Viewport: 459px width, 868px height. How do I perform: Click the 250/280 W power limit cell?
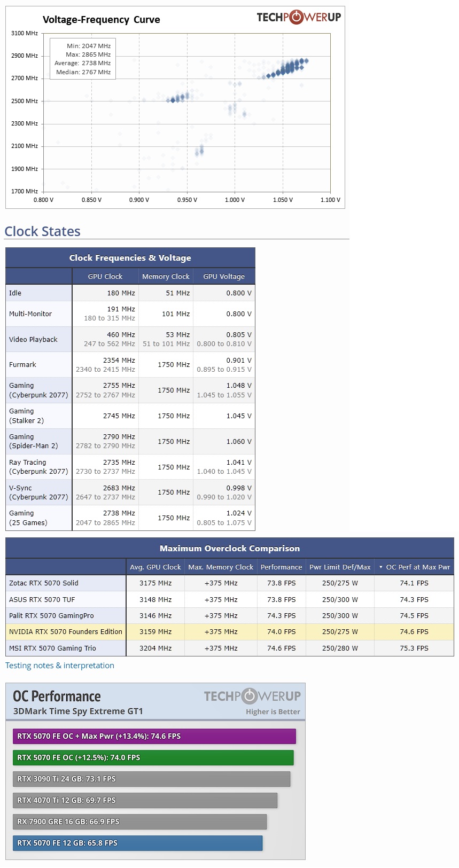click(340, 648)
